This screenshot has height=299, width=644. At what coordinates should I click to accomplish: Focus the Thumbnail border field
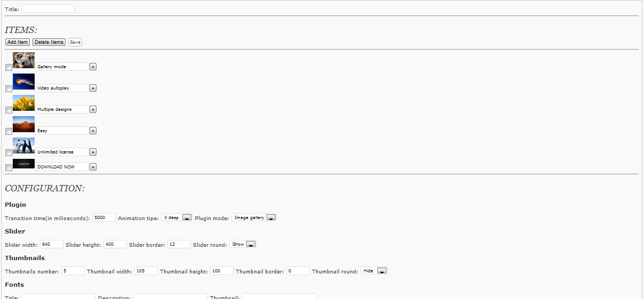point(298,271)
